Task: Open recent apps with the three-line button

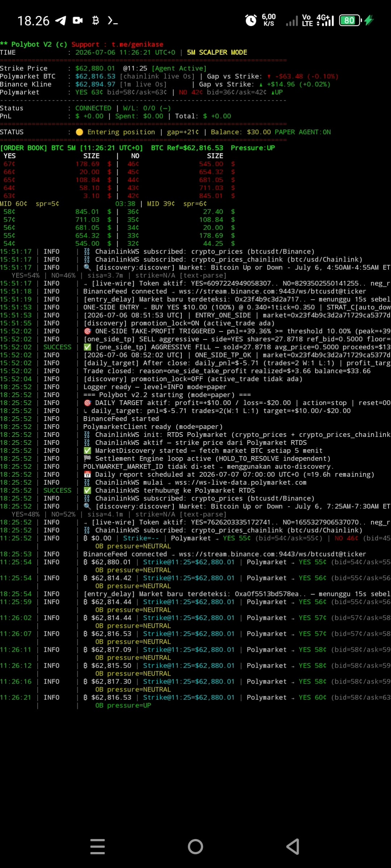Action: (x=98, y=846)
